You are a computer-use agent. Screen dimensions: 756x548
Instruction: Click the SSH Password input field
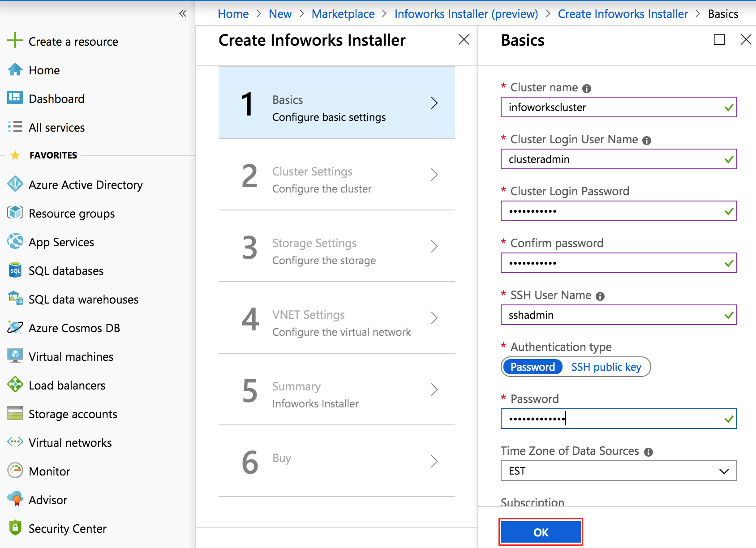coord(619,419)
